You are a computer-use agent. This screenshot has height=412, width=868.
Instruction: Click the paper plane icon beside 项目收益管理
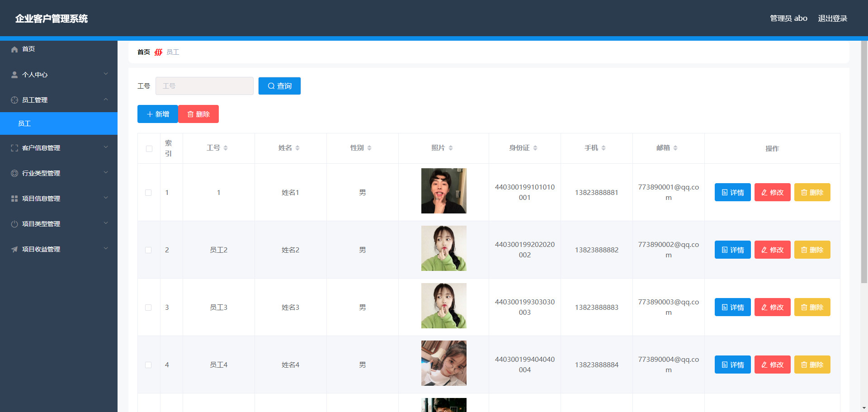coord(14,249)
